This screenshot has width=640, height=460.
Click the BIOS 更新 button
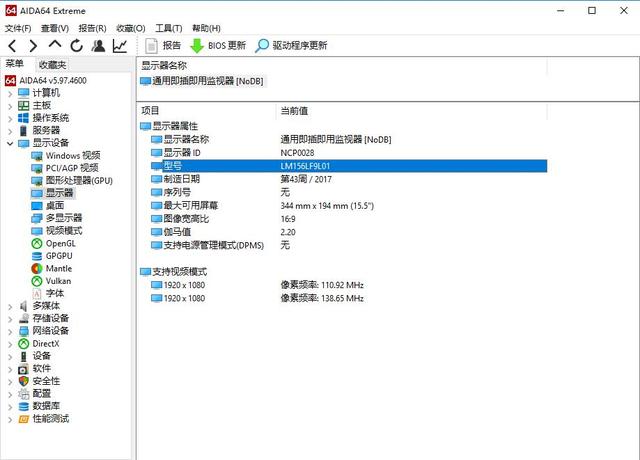click(218, 46)
